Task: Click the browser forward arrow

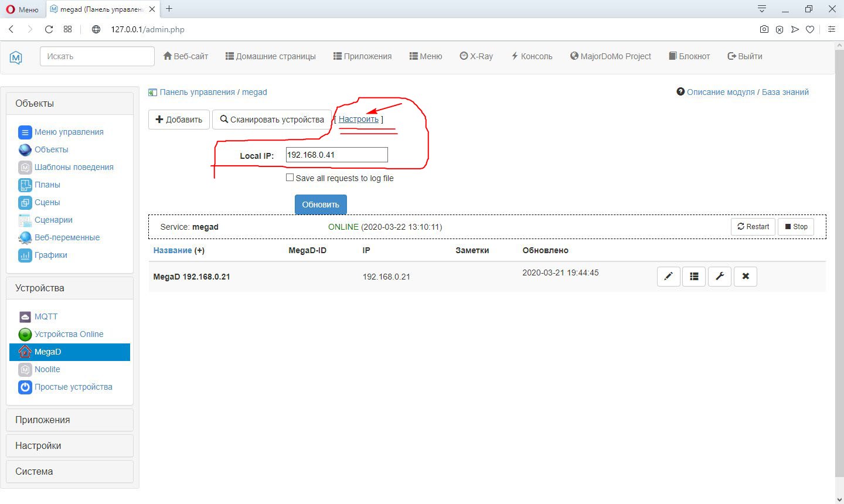Action: coord(30,29)
